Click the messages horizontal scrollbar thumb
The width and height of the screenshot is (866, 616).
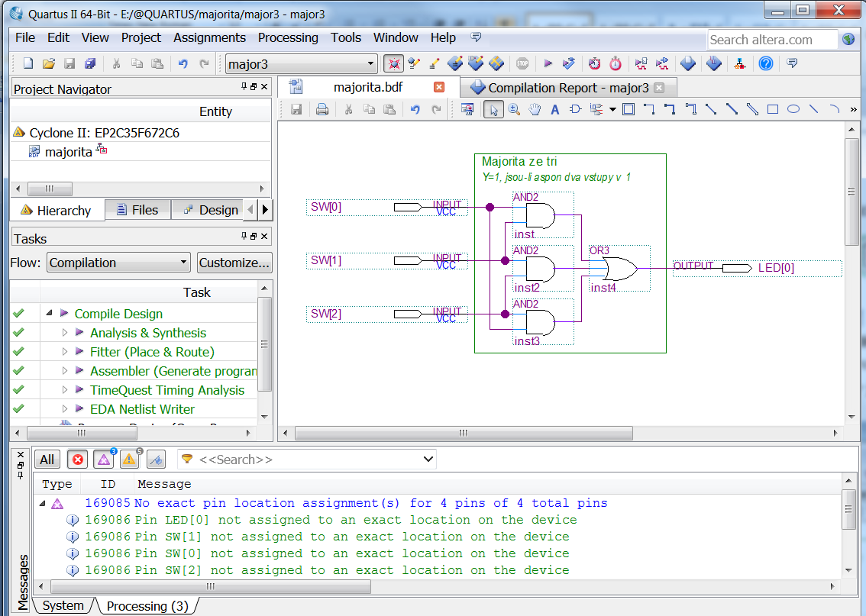pos(211,586)
